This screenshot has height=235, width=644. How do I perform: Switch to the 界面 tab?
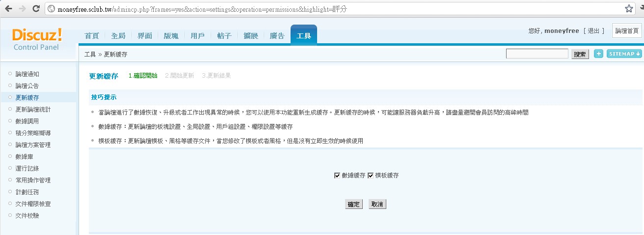[x=145, y=36]
